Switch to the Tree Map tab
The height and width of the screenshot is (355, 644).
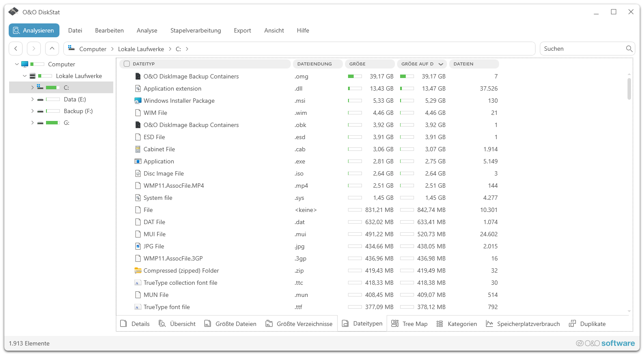409,324
